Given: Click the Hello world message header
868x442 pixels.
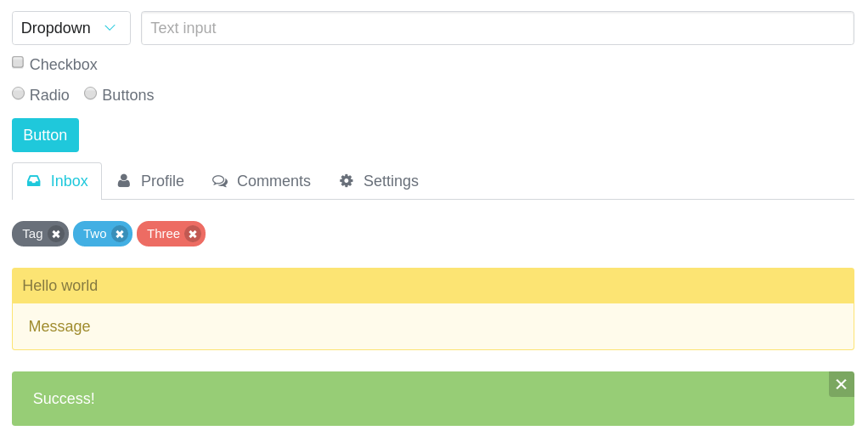Looking at the screenshot, I should pos(60,286).
